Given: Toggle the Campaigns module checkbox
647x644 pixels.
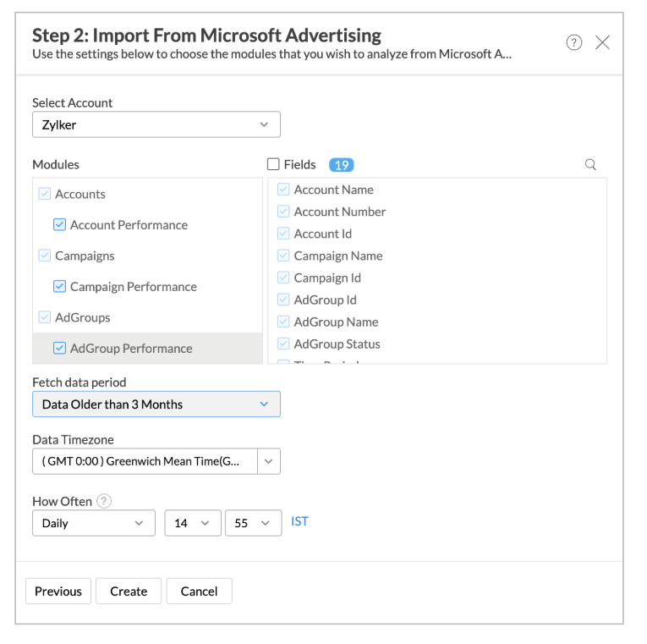Looking at the screenshot, I should point(45,256).
